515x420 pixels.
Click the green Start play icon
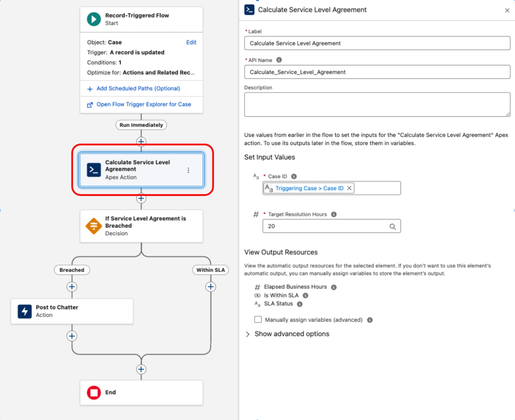(x=94, y=19)
